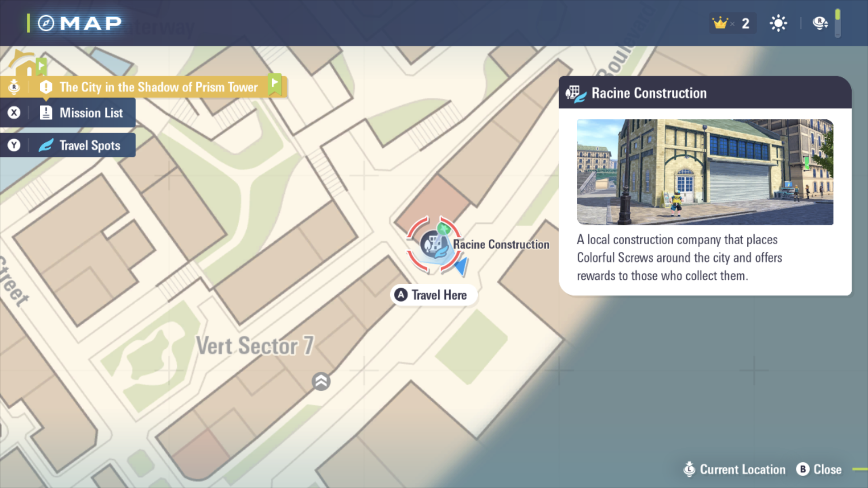
Task: Click the sun daytime icon
Action: coord(778,23)
